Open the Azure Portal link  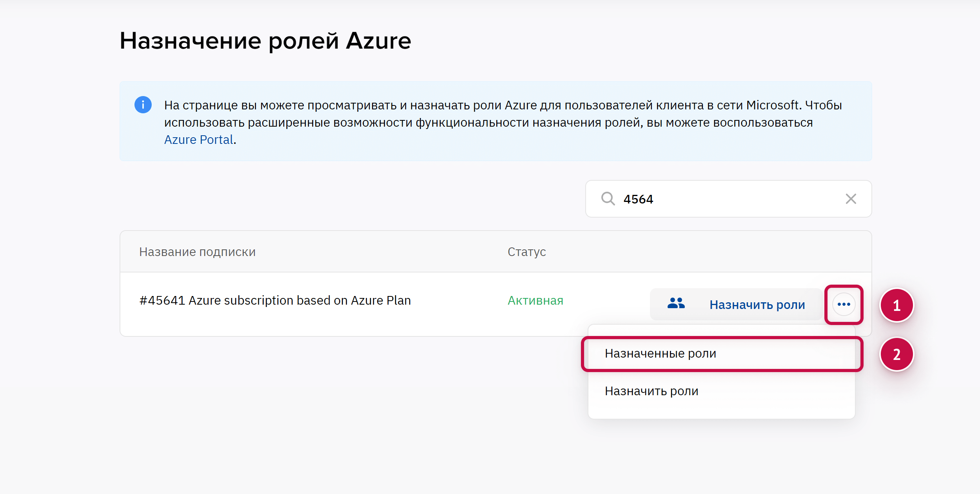pyautogui.click(x=199, y=140)
